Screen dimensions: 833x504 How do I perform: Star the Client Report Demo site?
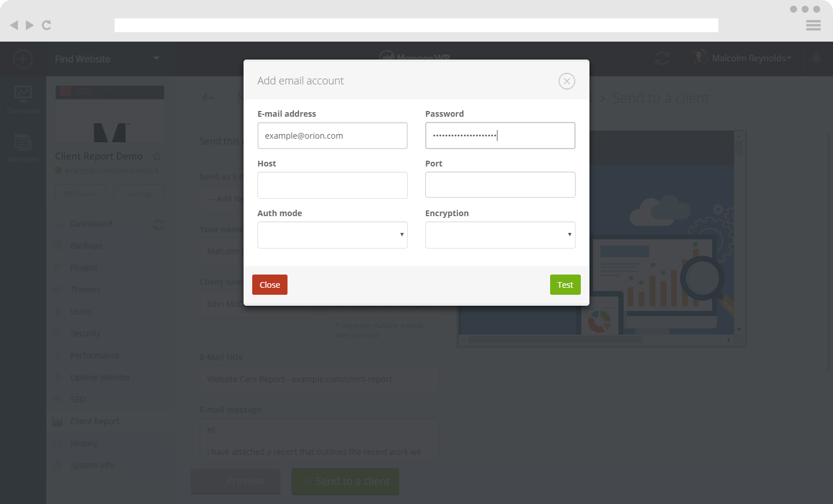tap(157, 156)
